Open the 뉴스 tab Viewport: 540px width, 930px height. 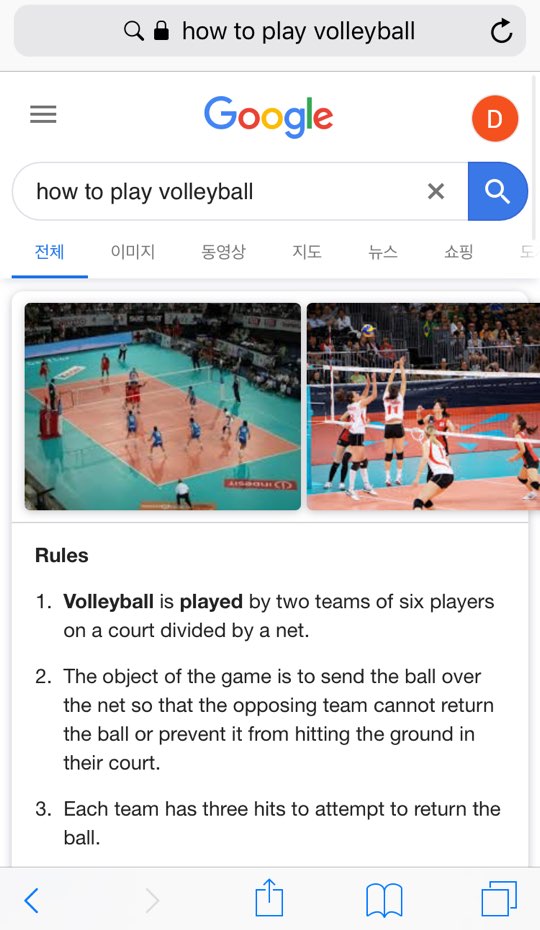pos(383,251)
